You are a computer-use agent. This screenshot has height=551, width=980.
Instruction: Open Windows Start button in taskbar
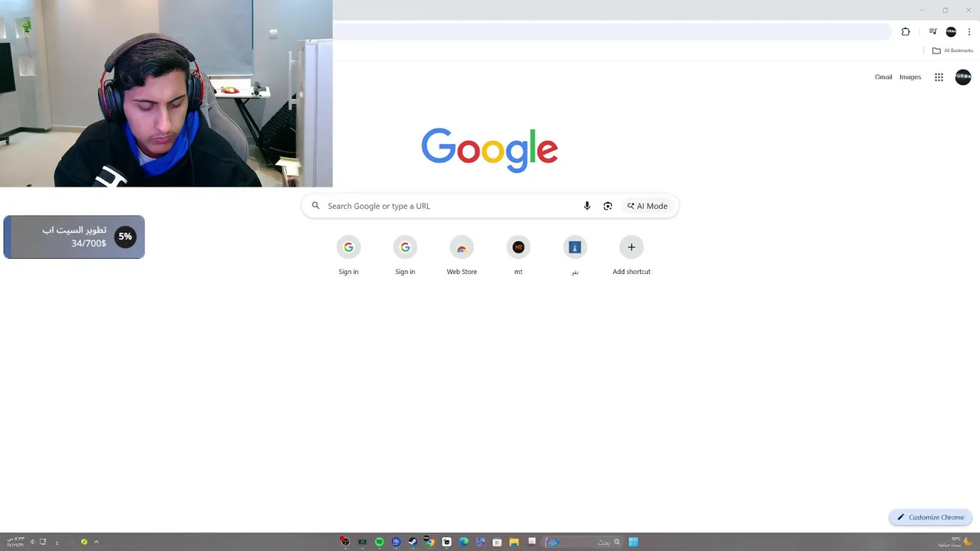pyautogui.click(x=633, y=542)
